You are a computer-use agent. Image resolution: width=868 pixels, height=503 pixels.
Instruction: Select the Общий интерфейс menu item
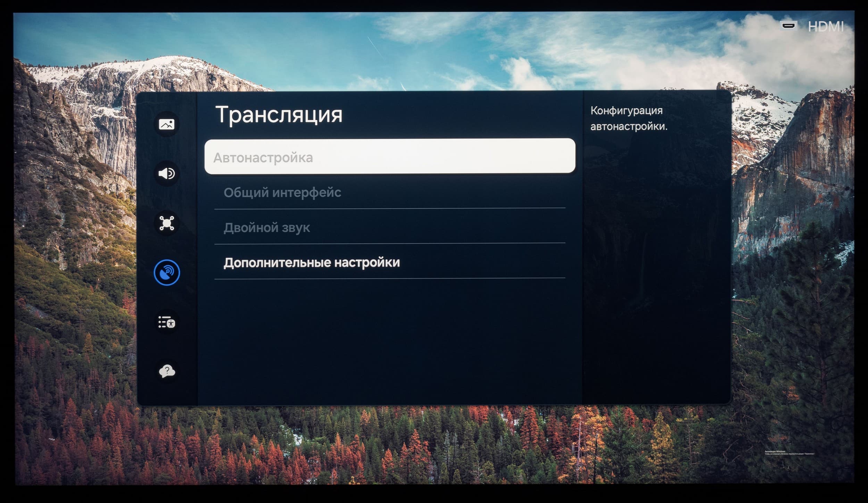tap(283, 193)
